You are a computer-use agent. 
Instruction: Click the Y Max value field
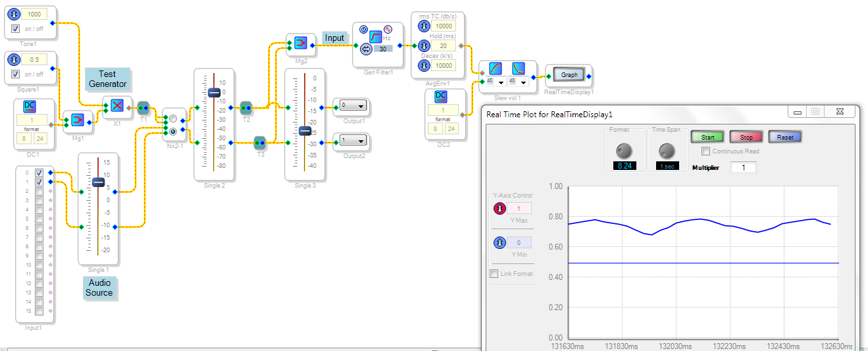pos(519,209)
